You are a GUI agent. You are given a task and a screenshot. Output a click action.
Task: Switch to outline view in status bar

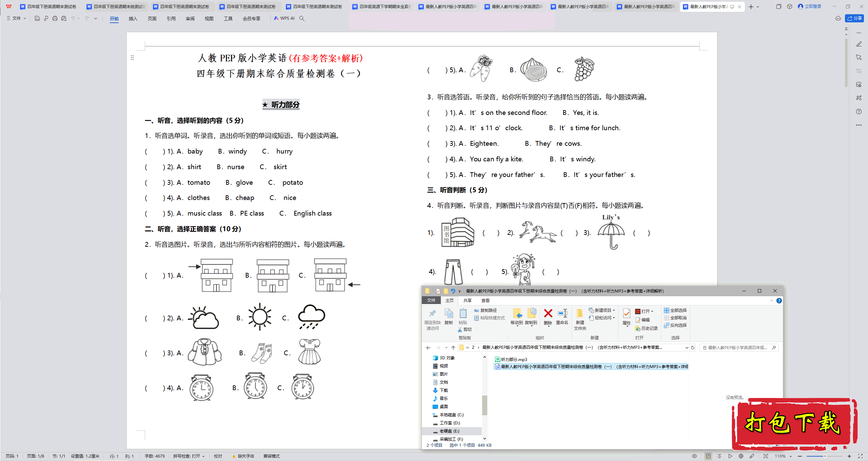click(719, 456)
